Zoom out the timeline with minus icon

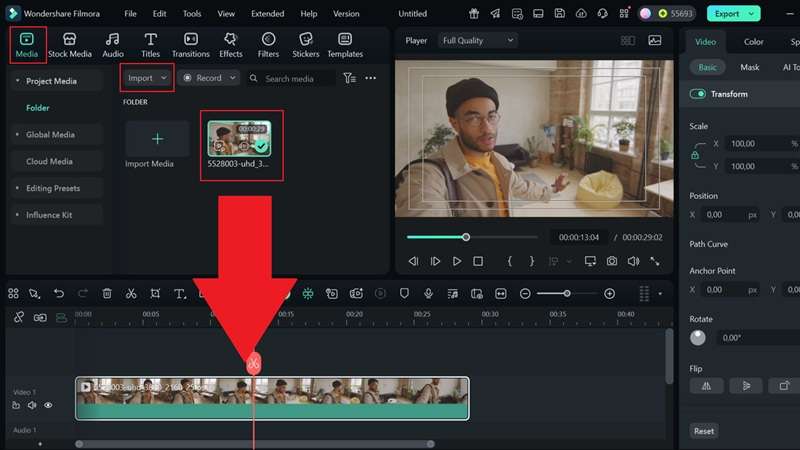click(x=525, y=293)
